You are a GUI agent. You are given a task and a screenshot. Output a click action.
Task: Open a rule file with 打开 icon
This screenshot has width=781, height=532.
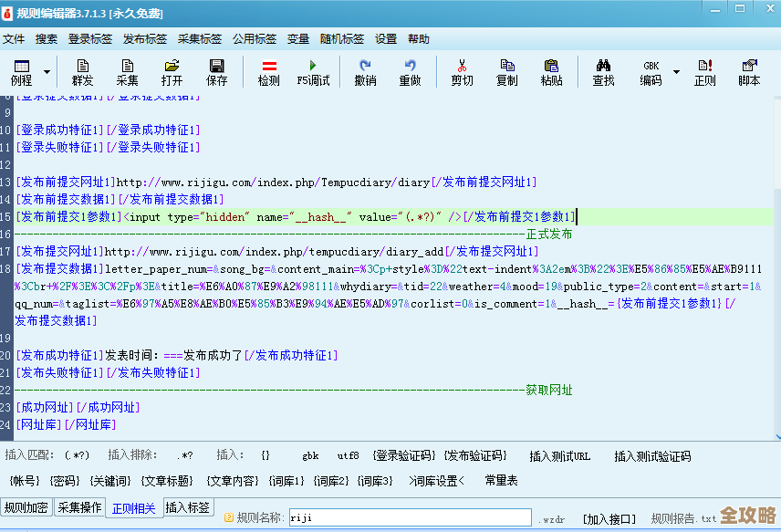[172, 72]
